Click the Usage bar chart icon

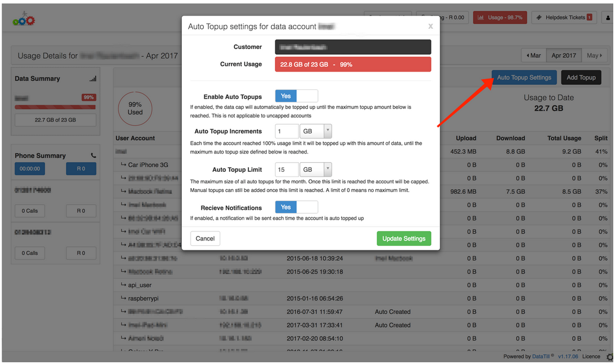point(480,18)
